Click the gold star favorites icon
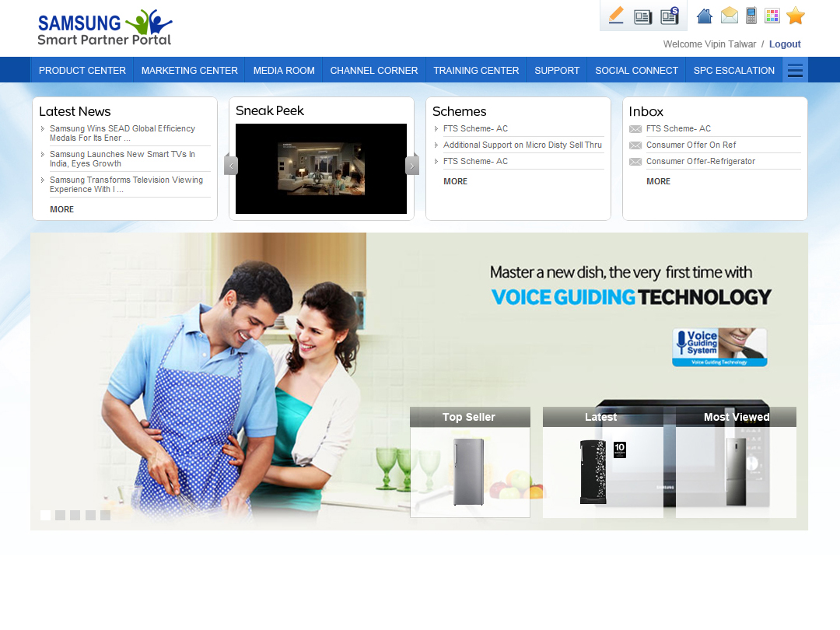840x630 pixels. tap(796, 16)
